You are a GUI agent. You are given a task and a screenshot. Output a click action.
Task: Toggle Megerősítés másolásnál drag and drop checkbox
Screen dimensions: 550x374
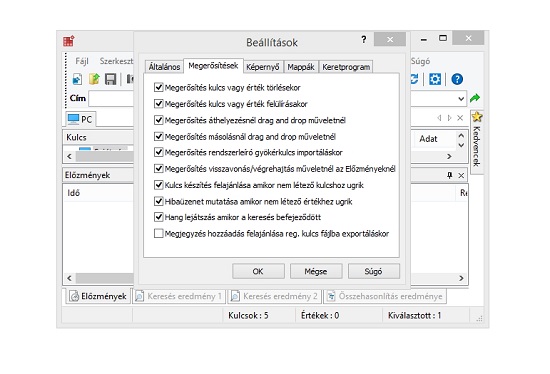point(159,136)
